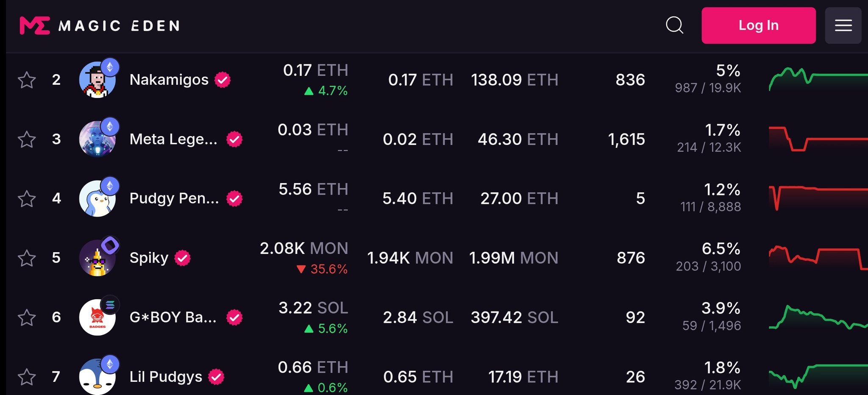Toggle the Pudgy Penguins favorite star

[27, 198]
